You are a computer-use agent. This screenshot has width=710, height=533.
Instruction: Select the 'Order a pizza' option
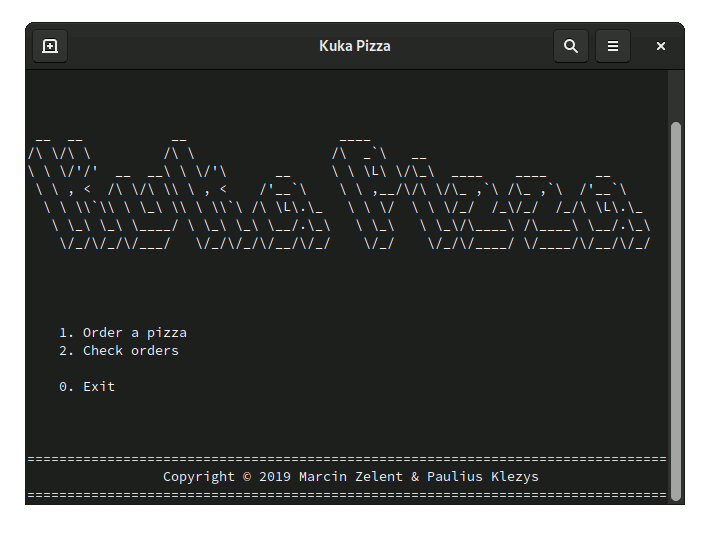[134, 332]
